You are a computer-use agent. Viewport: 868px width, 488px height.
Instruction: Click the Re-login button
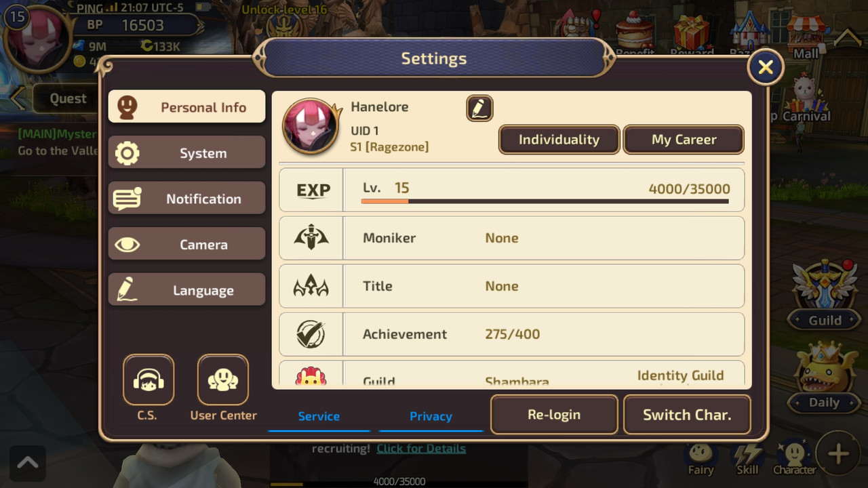554,415
